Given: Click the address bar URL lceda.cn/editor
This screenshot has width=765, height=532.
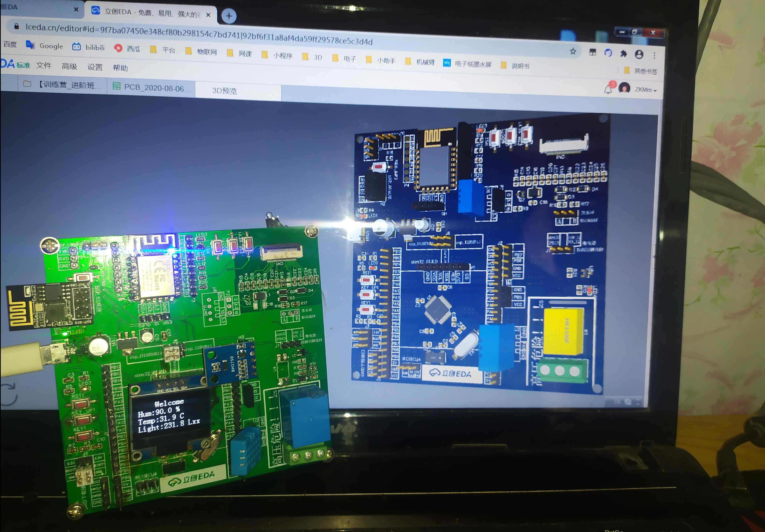Looking at the screenshot, I should tap(199, 35).
